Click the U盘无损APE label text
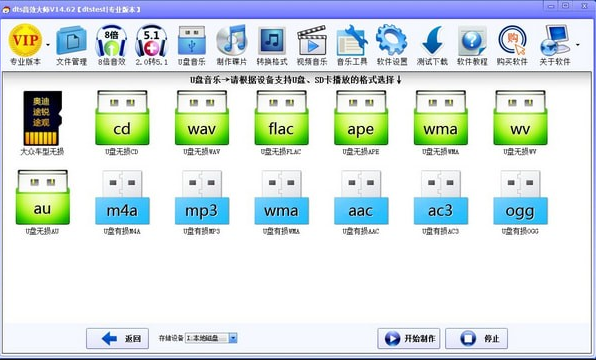Screen dimensions: 596x360 pyautogui.click(x=361, y=152)
